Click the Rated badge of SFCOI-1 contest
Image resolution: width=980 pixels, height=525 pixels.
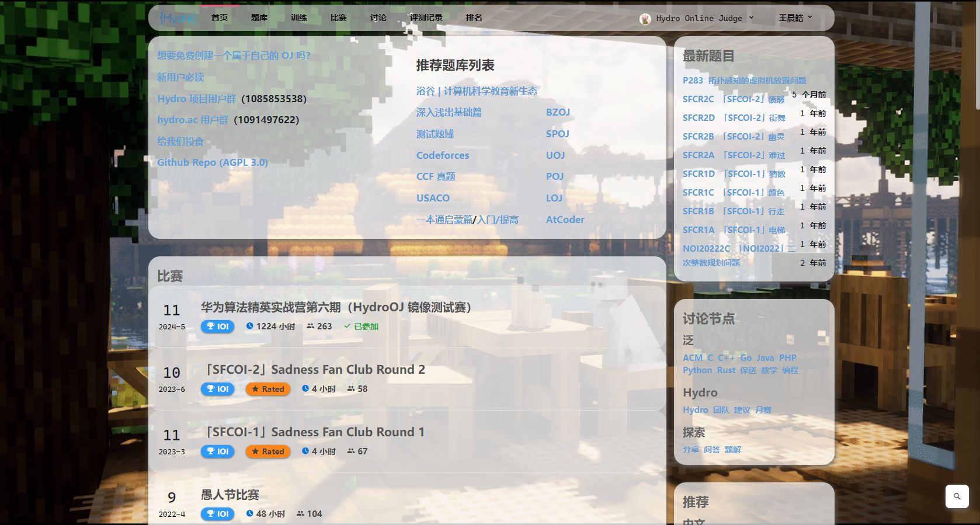coord(268,451)
